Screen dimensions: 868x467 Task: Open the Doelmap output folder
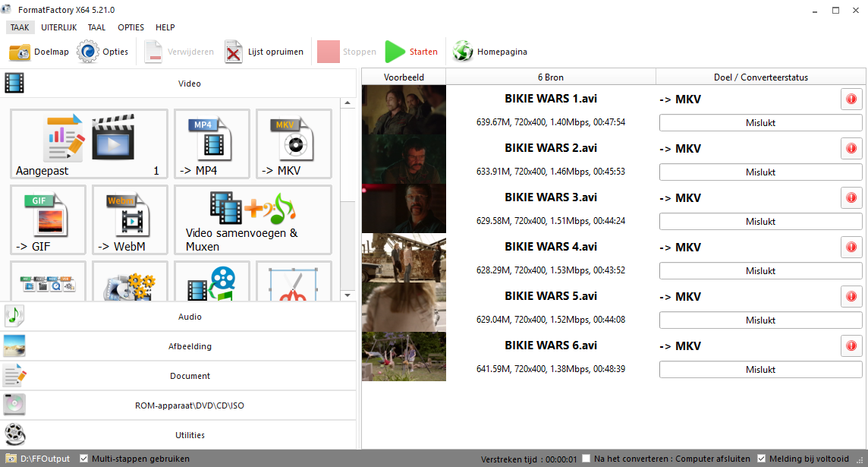point(39,52)
